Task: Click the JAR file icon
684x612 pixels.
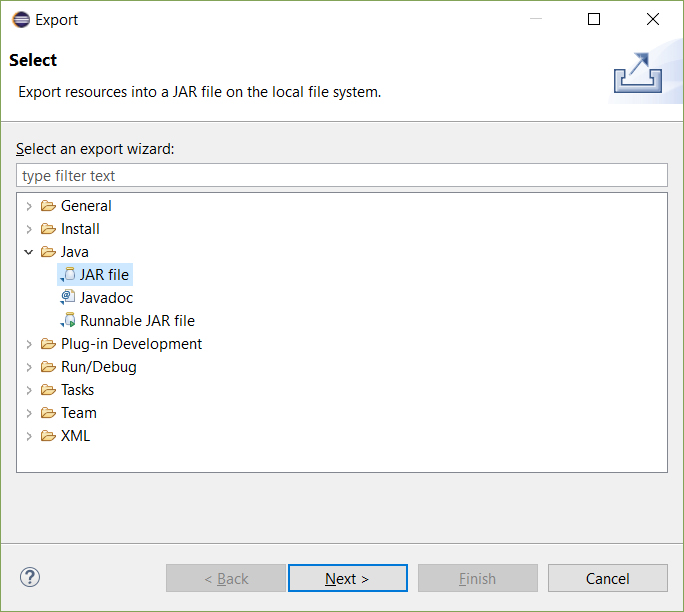Action: pyautogui.click(x=68, y=275)
